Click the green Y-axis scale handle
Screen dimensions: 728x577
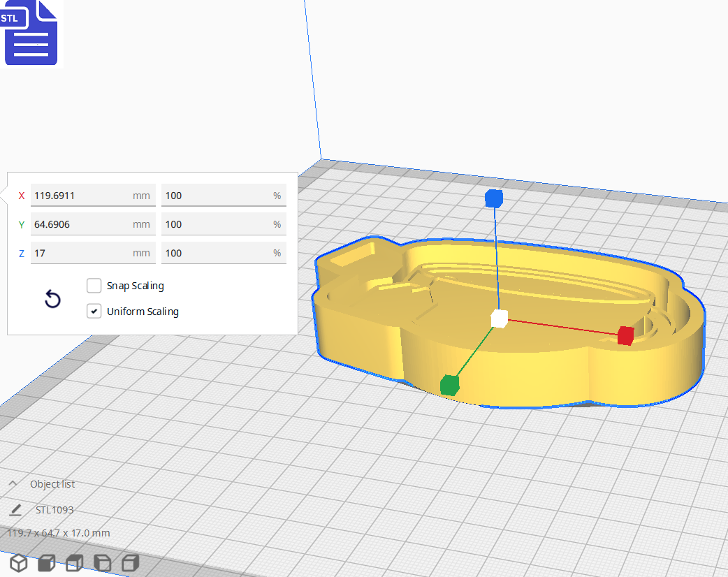[x=448, y=384]
